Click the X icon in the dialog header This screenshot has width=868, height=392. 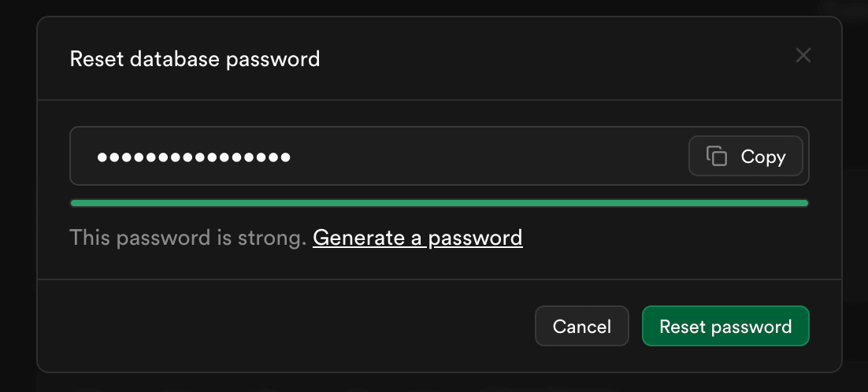pos(803,55)
